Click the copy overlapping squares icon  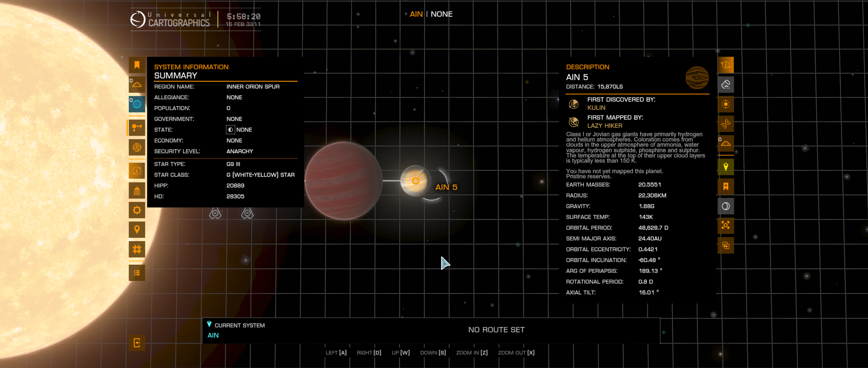pos(726,245)
